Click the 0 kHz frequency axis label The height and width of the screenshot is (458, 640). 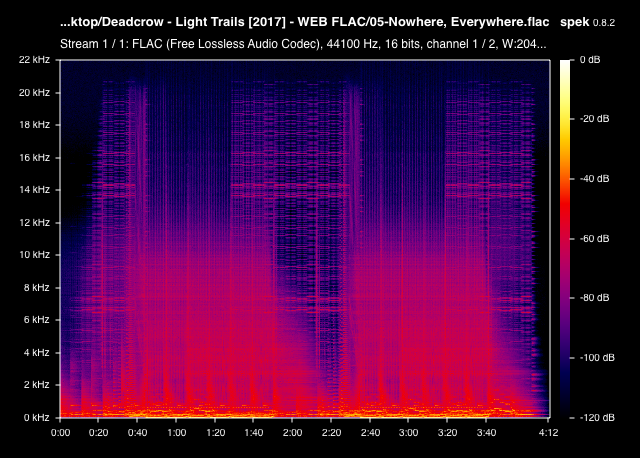[x=36, y=417]
